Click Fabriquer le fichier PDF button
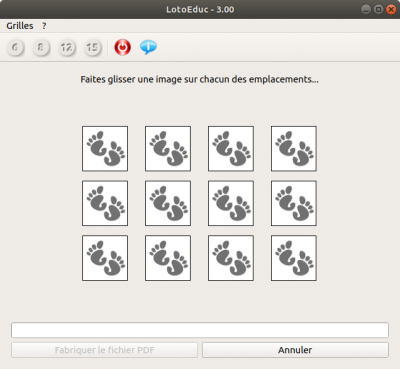 point(105,350)
